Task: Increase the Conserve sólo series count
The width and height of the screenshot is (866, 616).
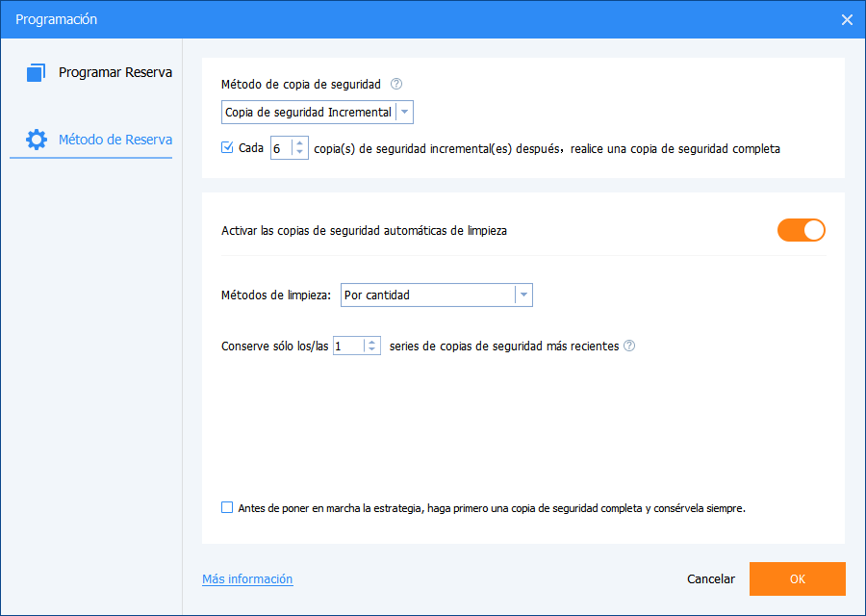Action: click(x=371, y=342)
